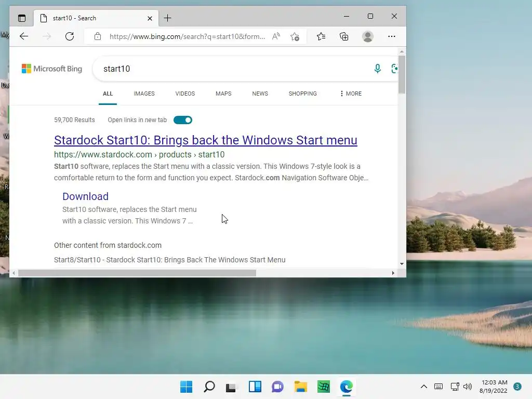
Task: Open the Windows Start button
Action: tap(186, 387)
